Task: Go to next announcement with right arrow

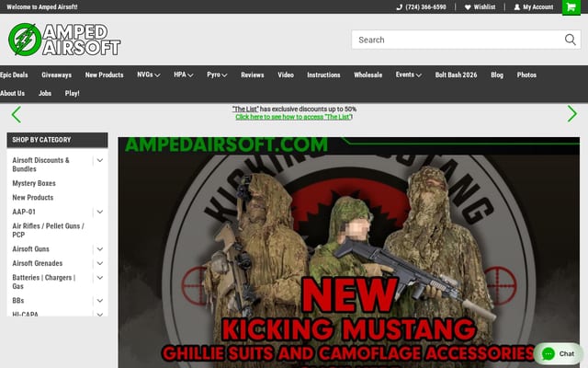Action: (571, 114)
